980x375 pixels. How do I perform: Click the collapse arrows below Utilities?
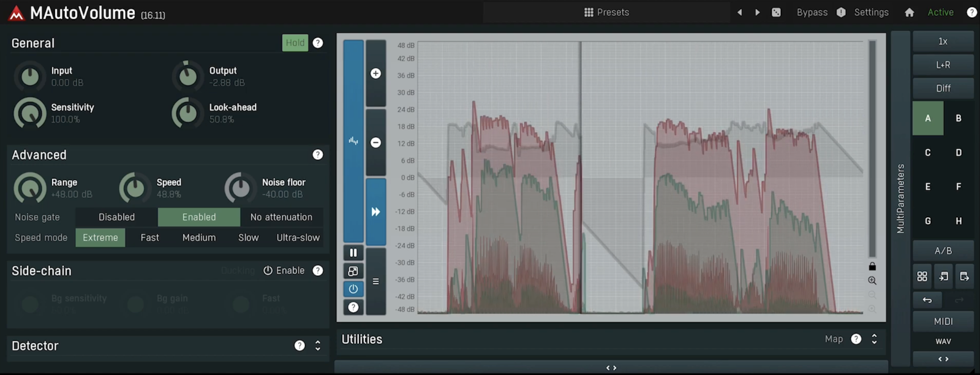(x=611, y=368)
